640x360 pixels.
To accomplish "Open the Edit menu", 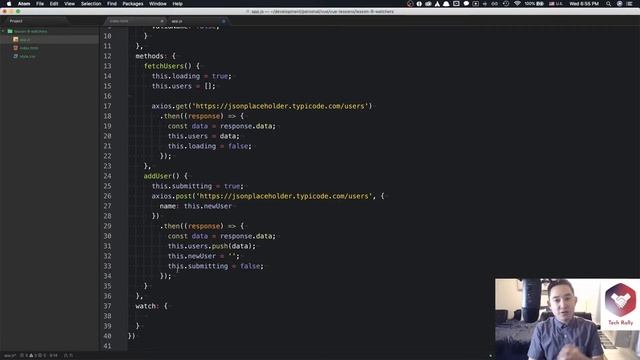I will (x=54, y=4).
